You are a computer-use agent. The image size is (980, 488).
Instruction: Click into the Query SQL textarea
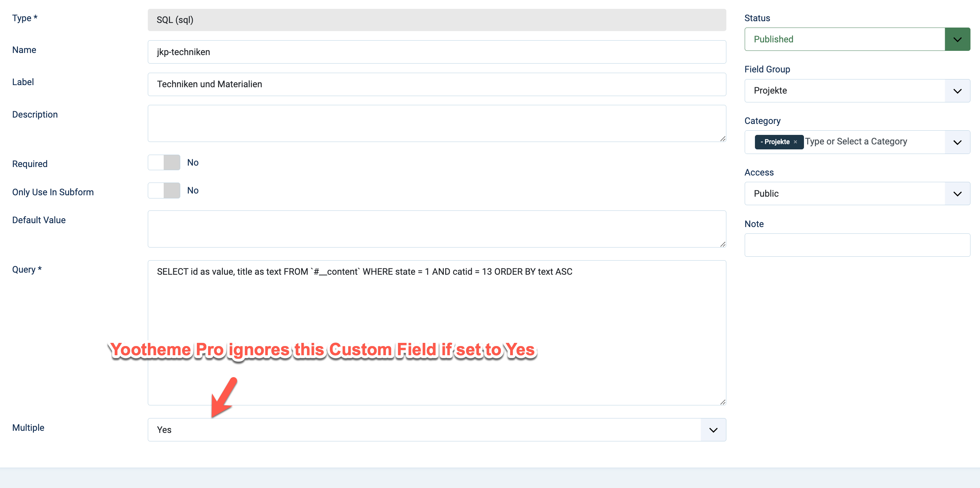(437, 332)
